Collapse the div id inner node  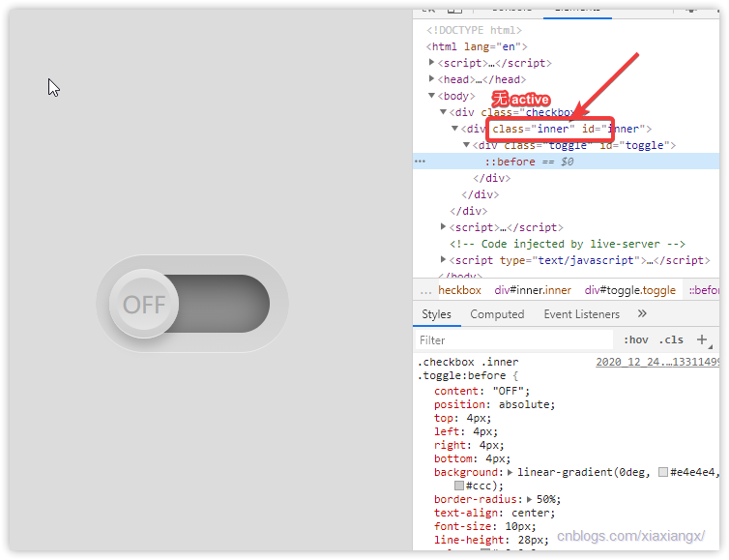pos(455,129)
